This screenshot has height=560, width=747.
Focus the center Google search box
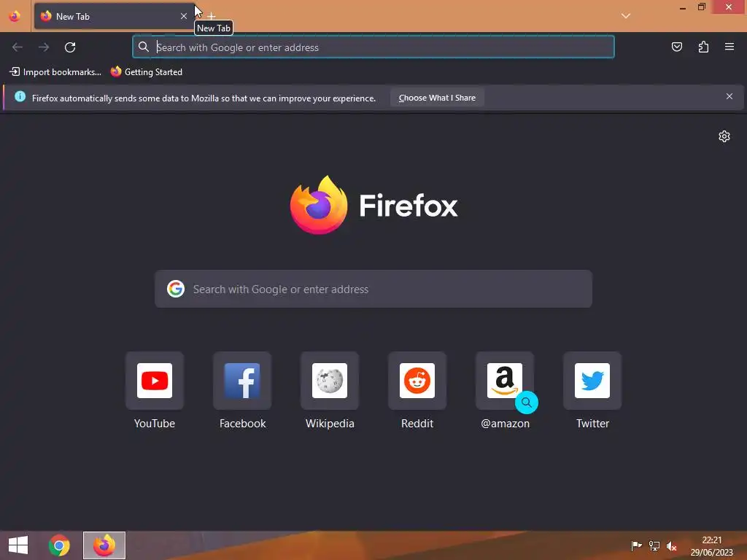coord(373,289)
